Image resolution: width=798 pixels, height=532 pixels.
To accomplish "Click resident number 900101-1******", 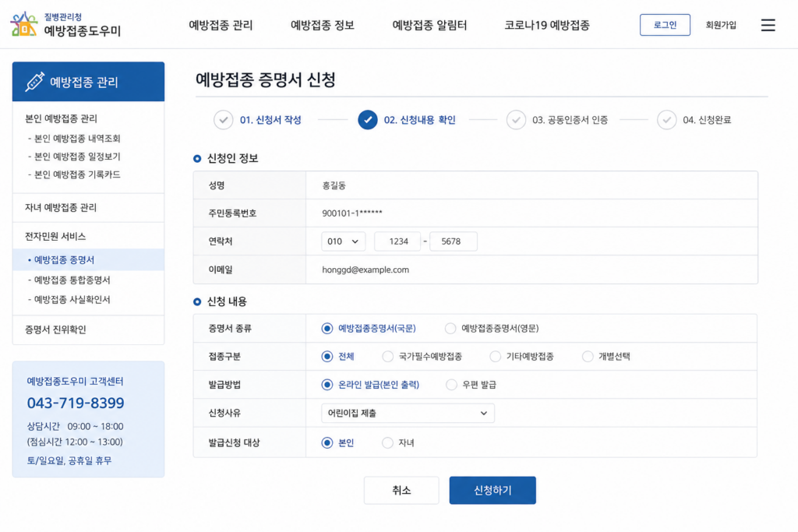I will point(352,213).
